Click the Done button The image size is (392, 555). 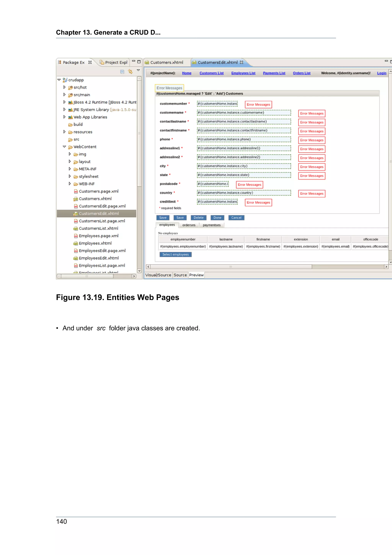(x=217, y=218)
